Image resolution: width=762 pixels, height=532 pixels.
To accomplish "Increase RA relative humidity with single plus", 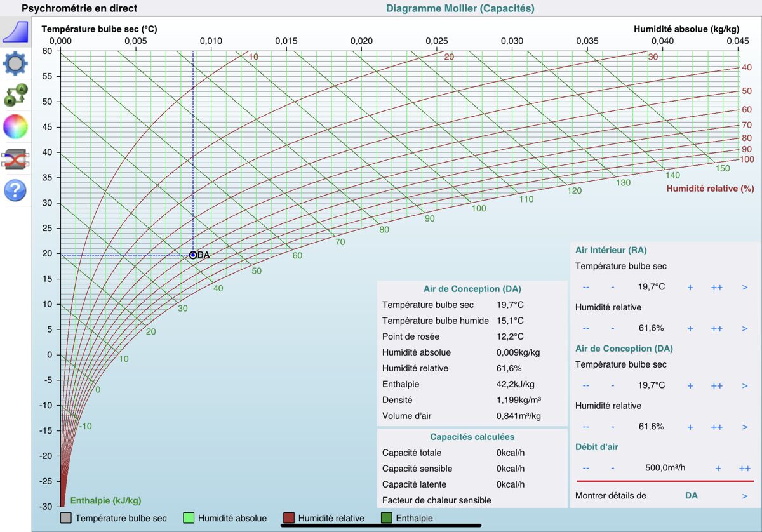I will coord(690,328).
